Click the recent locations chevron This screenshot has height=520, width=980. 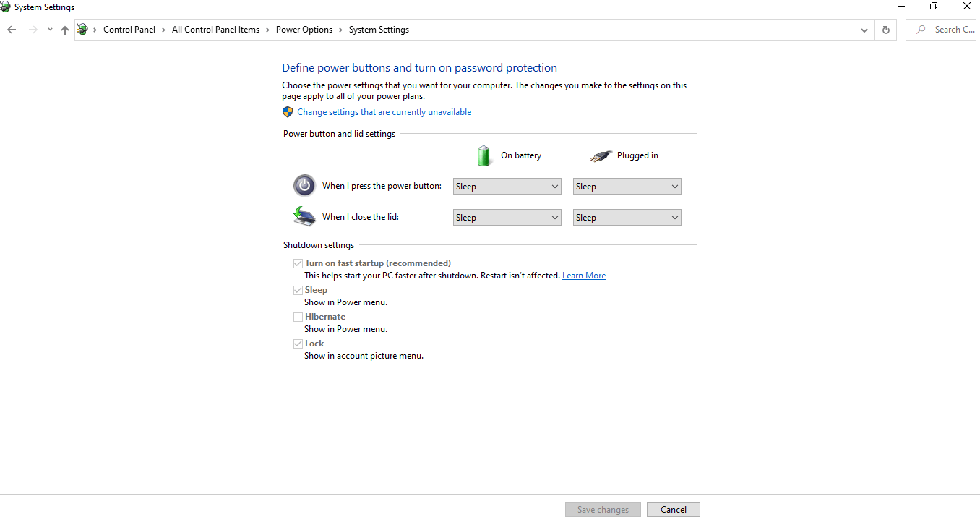(x=50, y=30)
